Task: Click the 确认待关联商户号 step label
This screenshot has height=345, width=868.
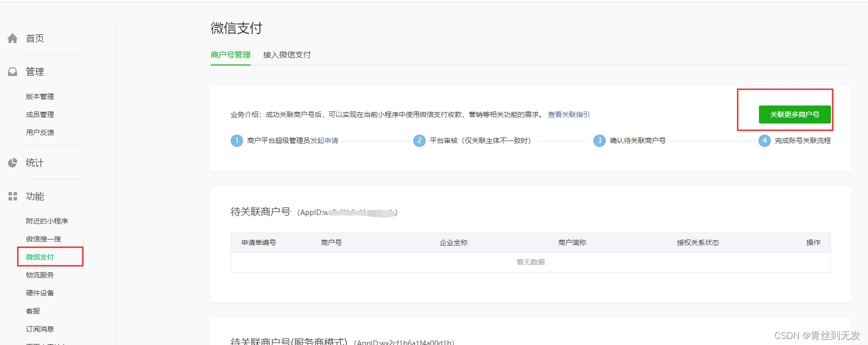Action: pos(638,140)
